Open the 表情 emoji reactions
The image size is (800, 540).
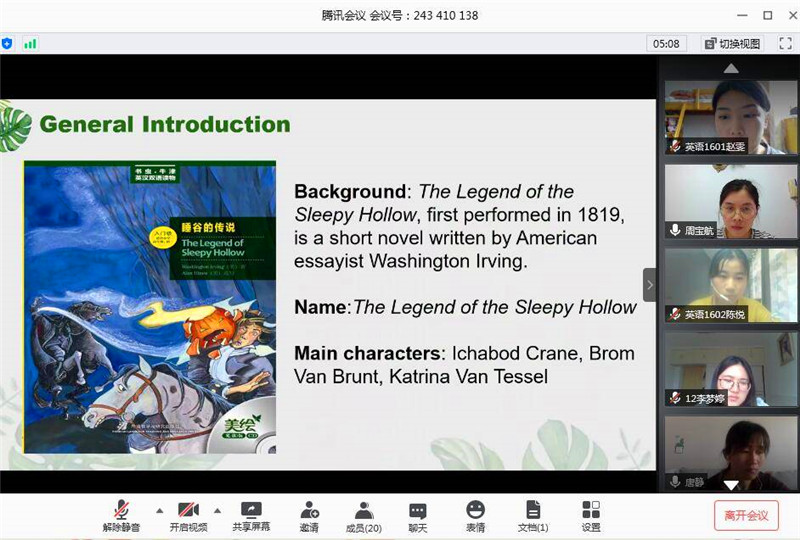[x=475, y=515]
